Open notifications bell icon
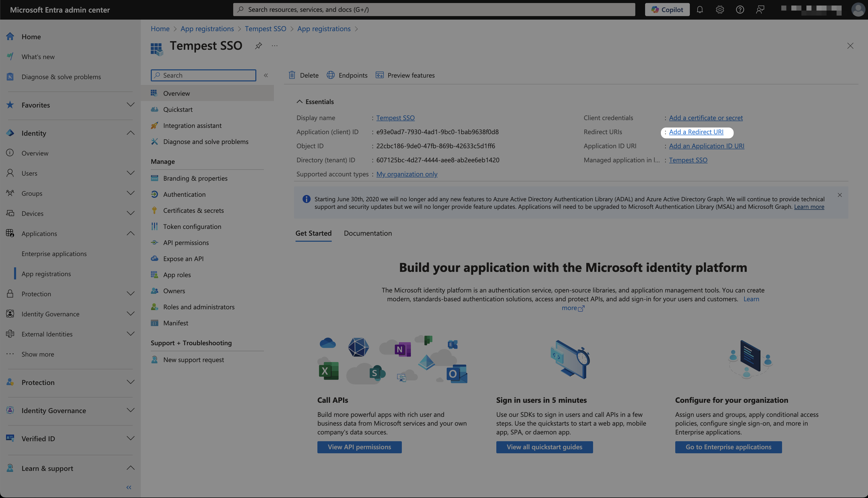Viewport: 868px width, 498px height. [x=700, y=10]
